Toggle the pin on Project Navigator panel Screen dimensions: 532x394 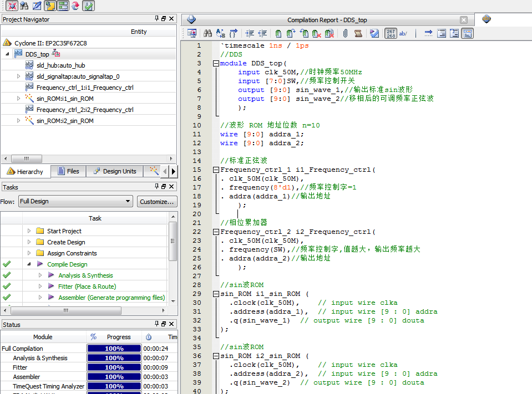click(156, 19)
